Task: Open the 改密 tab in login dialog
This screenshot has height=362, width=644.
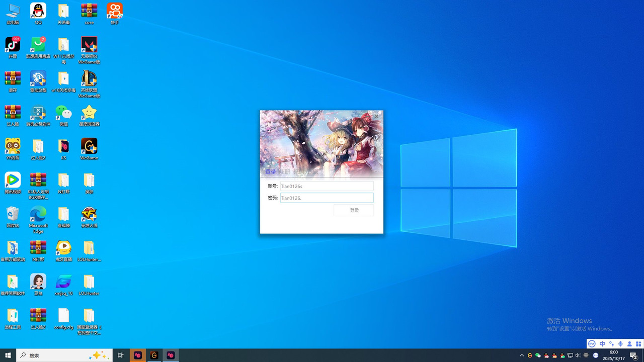Action: [x=313, y=172]
